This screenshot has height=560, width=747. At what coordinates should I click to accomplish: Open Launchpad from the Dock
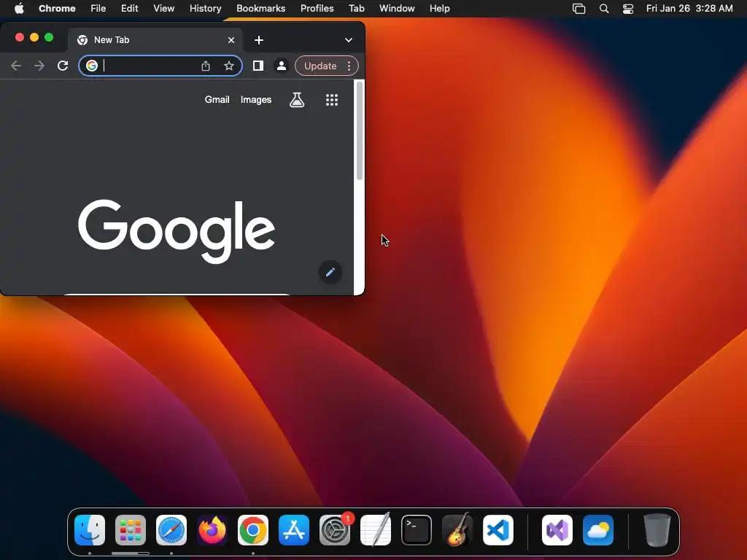point(131,530)
